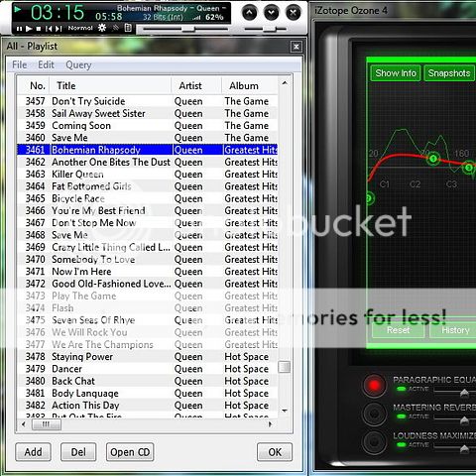Screen dimensions: 476x476
Task: Open the Edit menu in the playlist
Action: pos(46,64)
